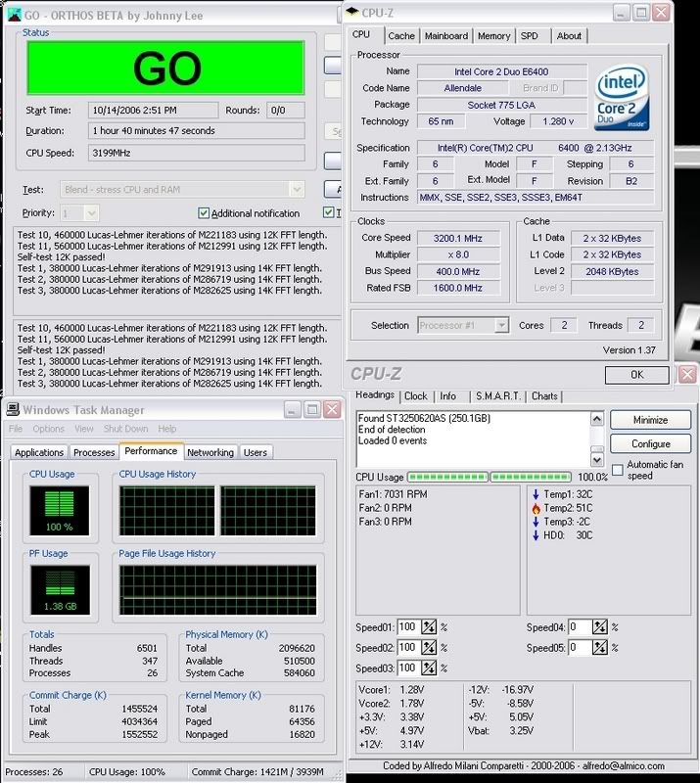This screenshot has width=700, height=783.
Task: Open the S.M.A.R.T. tab
Action: click(x=498, y=396)
